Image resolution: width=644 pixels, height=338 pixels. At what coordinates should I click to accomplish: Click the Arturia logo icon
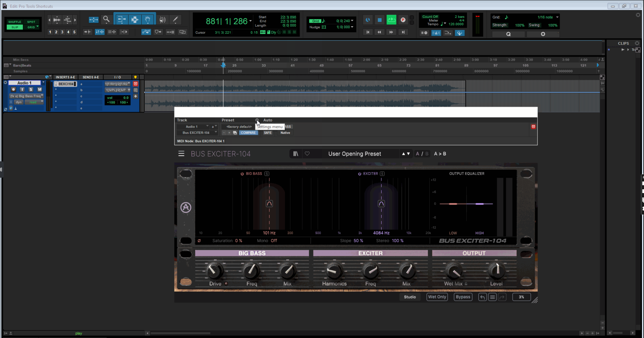186,207
